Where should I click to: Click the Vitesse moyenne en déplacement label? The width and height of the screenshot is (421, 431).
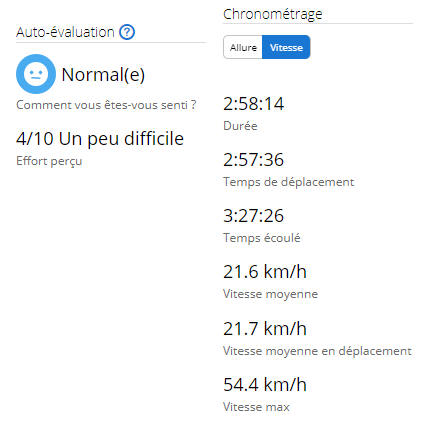tap(317, 351)
